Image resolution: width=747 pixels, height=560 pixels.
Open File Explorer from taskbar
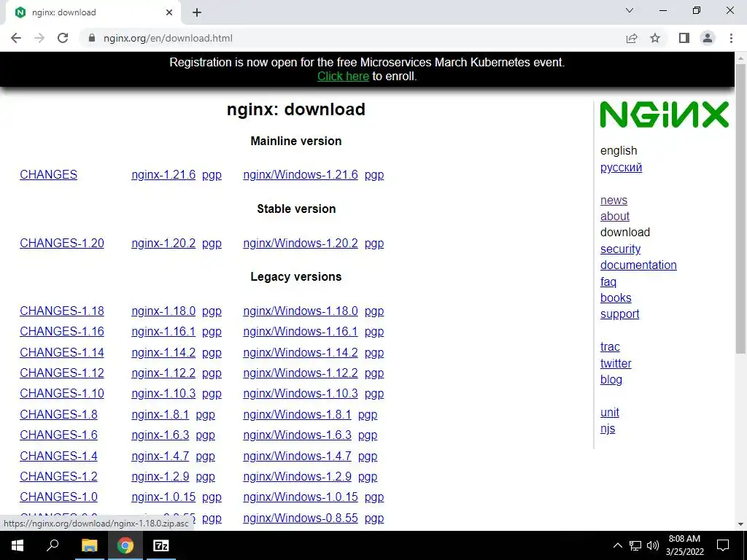89,545
